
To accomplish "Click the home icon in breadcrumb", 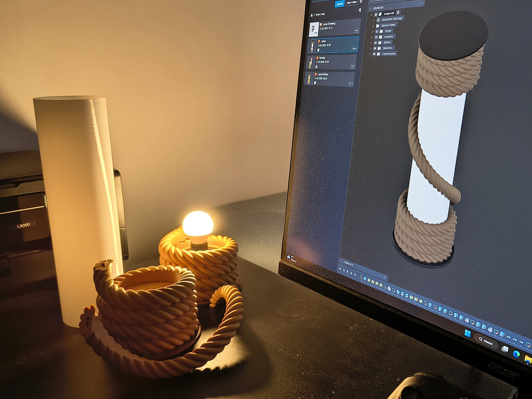I will (312, 15).
